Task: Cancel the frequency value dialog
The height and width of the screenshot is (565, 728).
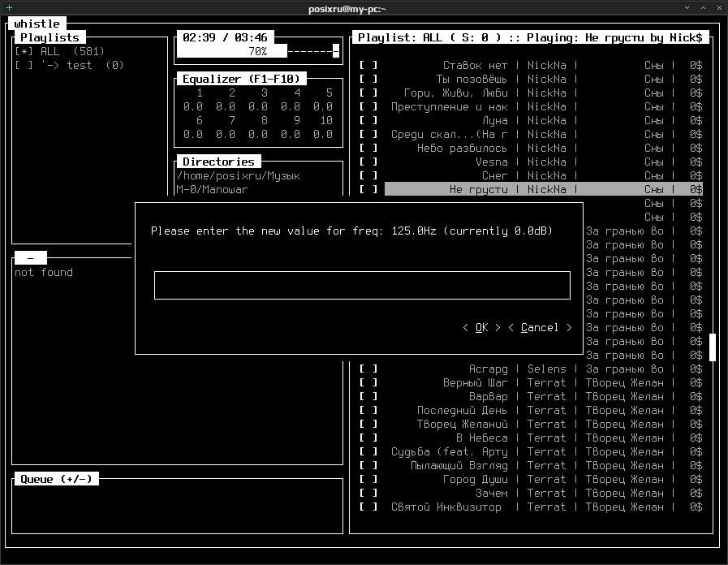Action: [540, 328]
